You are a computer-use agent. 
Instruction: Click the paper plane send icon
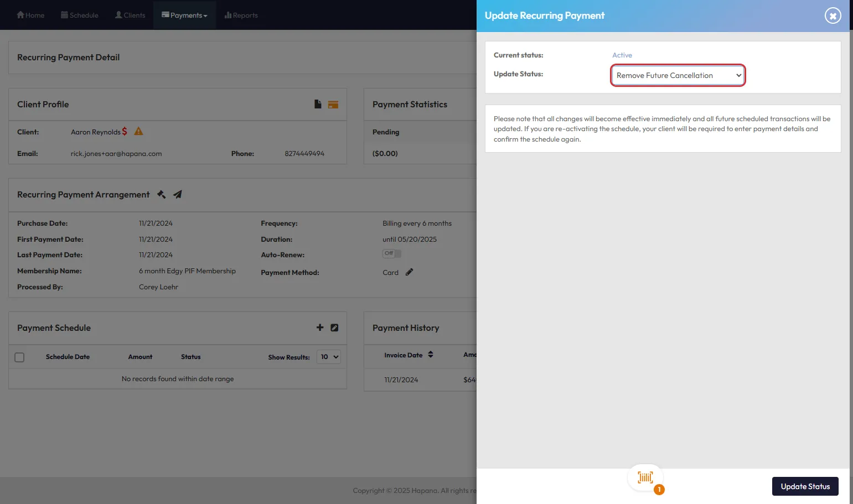pos(178,194)
